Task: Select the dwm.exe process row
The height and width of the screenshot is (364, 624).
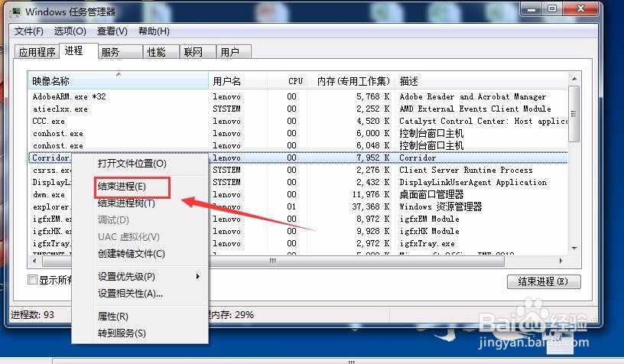Action: coord(297,194)
